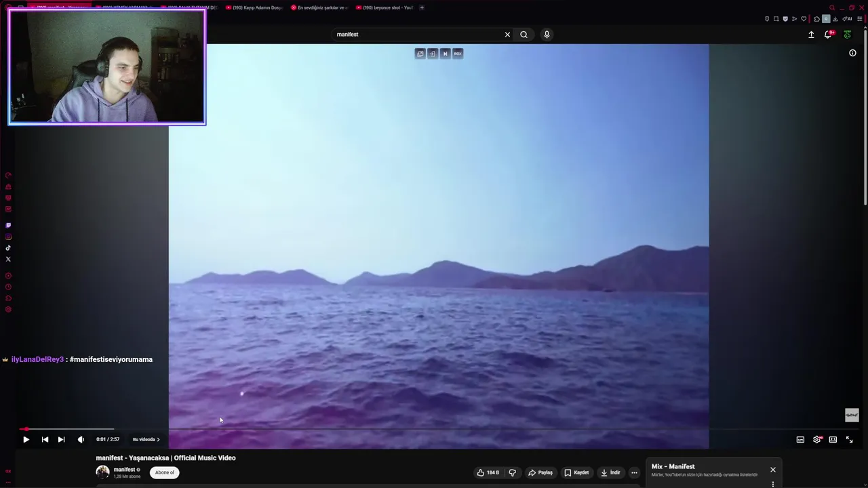Screen dimensions: 868x488
Task: Skip to the next video
Action: click(61, 439)
